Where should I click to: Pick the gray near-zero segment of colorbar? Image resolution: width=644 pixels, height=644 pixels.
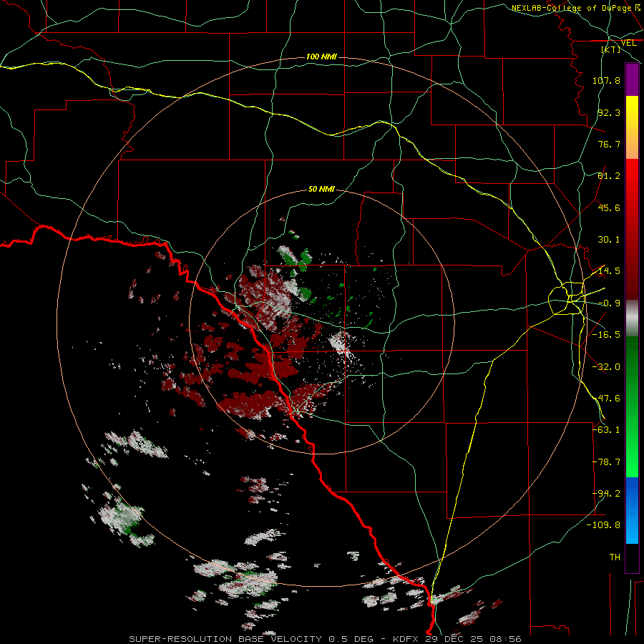point(632,318)
